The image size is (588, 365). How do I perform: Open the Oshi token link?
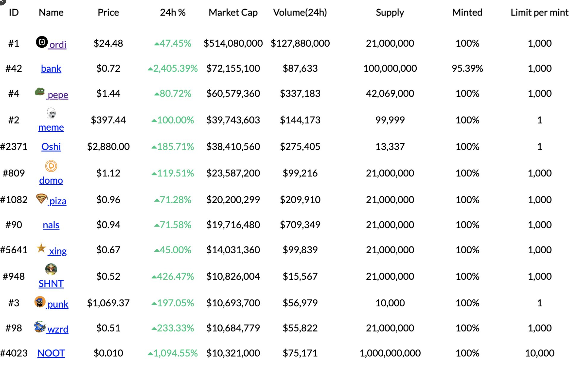51,147
